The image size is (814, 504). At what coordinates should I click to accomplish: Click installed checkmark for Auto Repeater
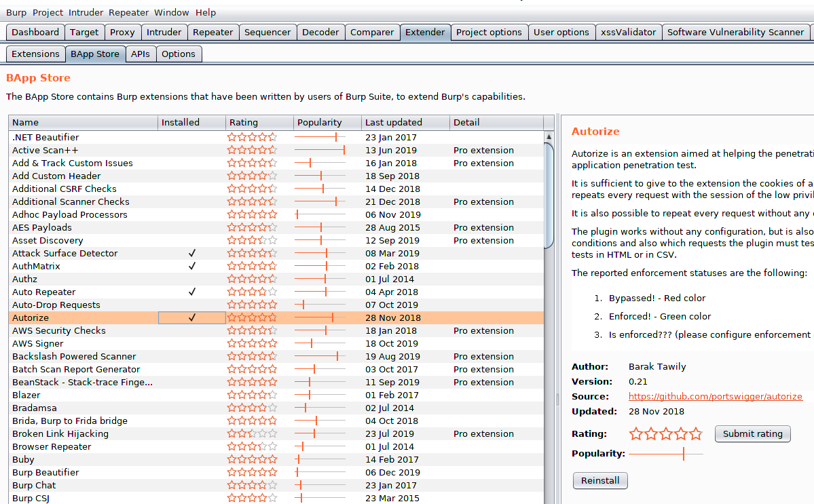(x=192, y=292)
